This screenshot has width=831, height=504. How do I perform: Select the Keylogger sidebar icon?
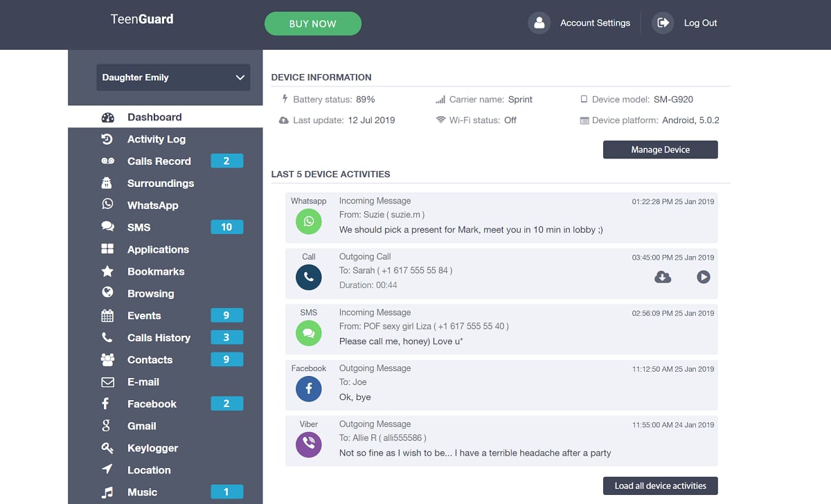[x=107, y=448]
